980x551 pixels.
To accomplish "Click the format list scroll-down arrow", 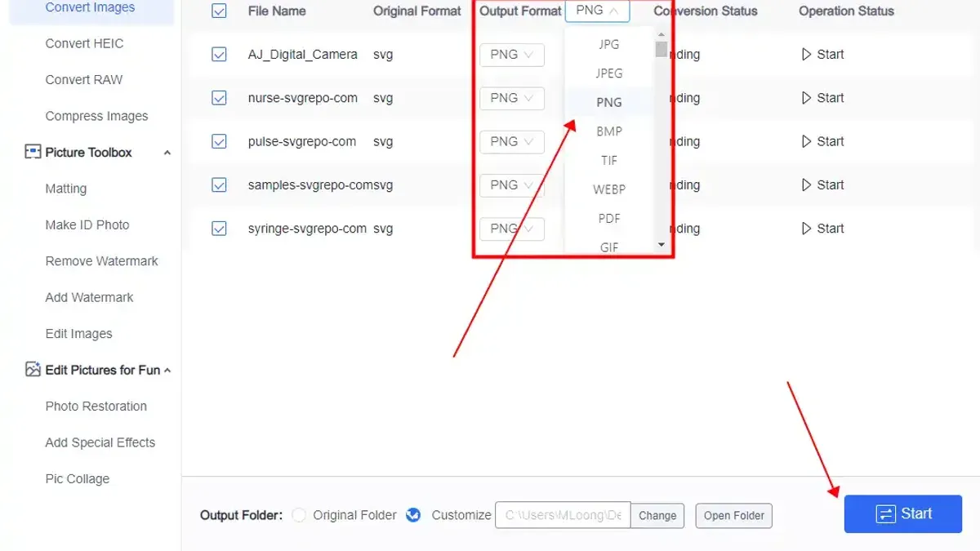I will coord(661,245).
